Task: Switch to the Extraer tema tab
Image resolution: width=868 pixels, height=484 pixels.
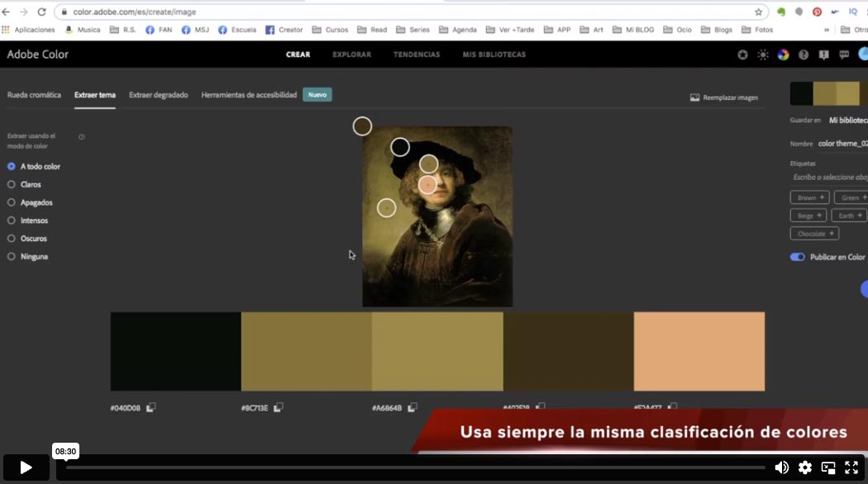Action: click(95, 95)
